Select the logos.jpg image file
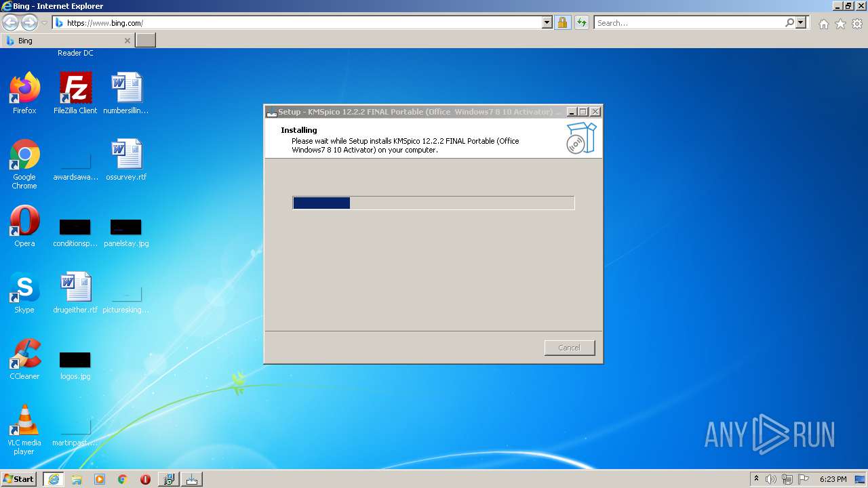Viewport: 868px width, 488px height. [75, 365]
